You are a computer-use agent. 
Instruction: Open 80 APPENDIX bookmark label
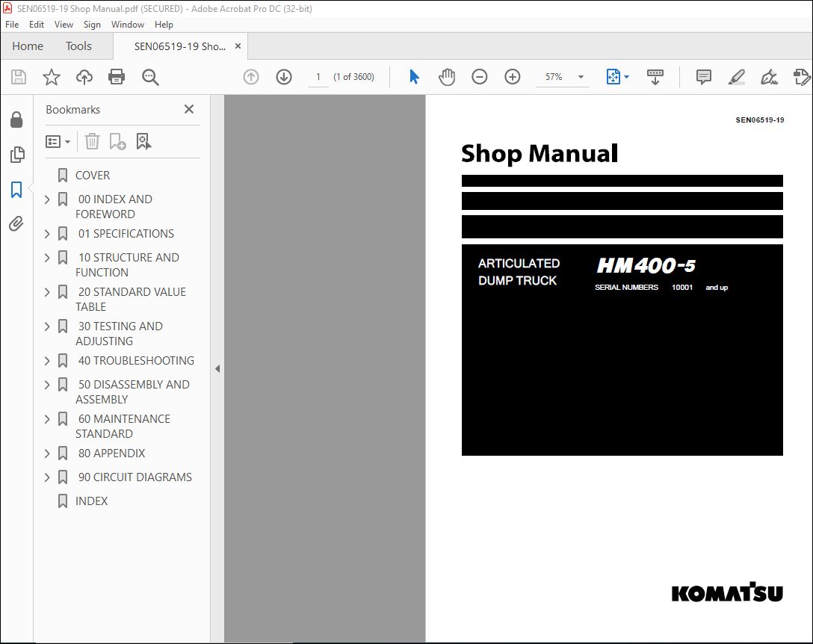[x=111, y=453]
